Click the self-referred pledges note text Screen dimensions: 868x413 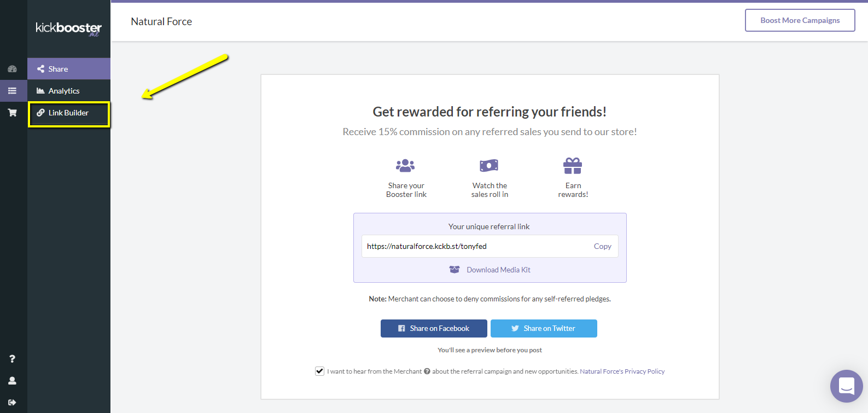point(490,299)
